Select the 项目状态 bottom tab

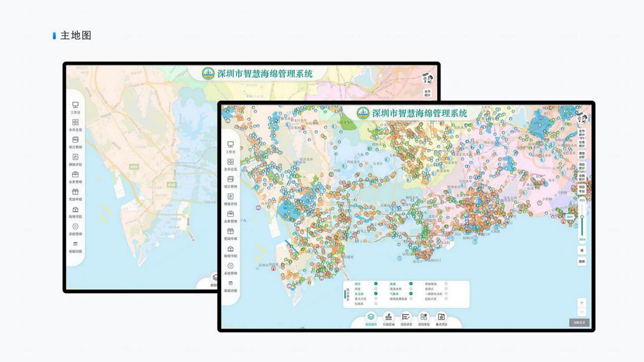coord(406,320)
